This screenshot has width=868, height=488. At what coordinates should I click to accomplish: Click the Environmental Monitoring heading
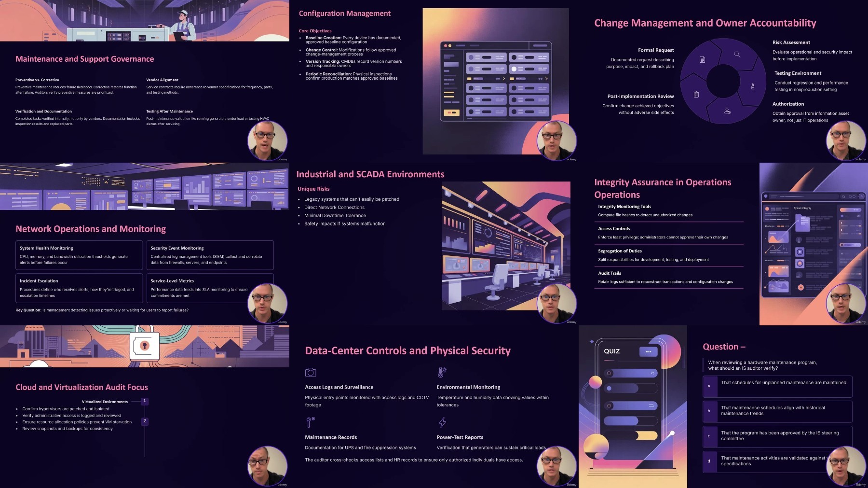pos(468,387)
